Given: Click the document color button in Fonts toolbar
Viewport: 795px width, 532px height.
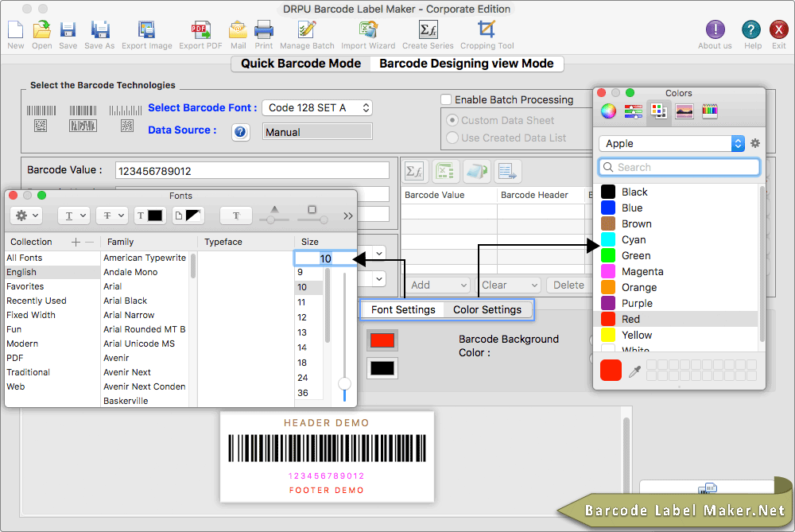Looking at the screenshot, I should (188, 216).
